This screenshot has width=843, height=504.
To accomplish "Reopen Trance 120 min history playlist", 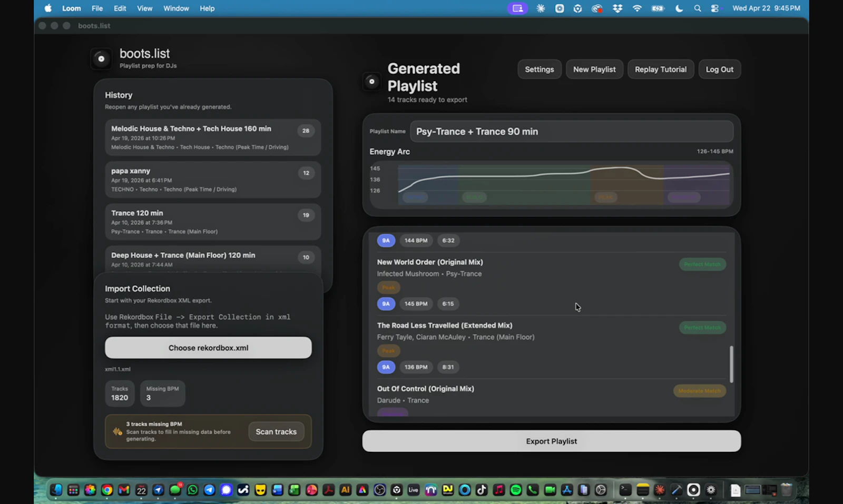I will click(x=213, y=222).
